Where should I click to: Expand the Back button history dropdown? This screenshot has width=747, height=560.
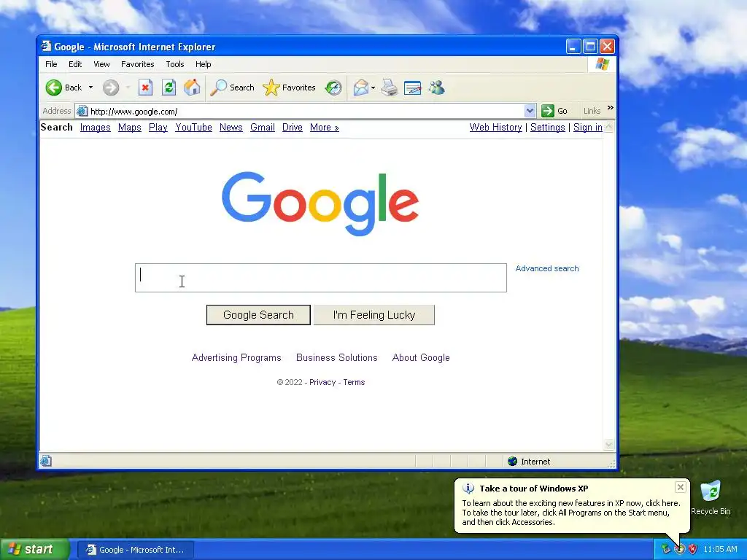pyautogui.click(x=90, y=87)
